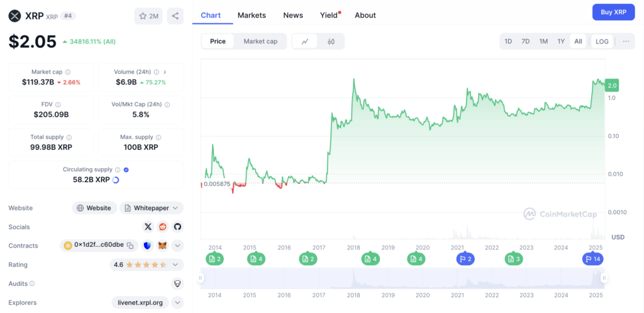This screenshot has height=313, width=644.
Task: Click the green 2.0 price label
Action: [612, 85]
